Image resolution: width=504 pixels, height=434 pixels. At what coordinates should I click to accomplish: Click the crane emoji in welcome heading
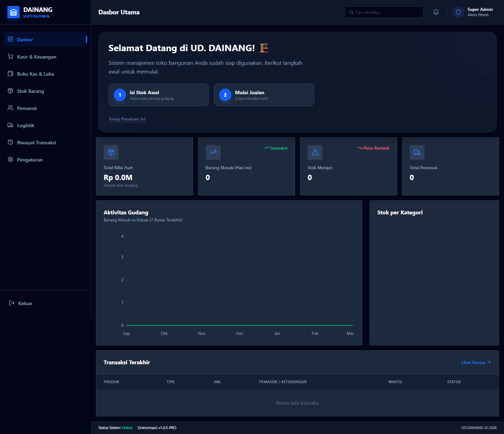(x=264, y=48)
